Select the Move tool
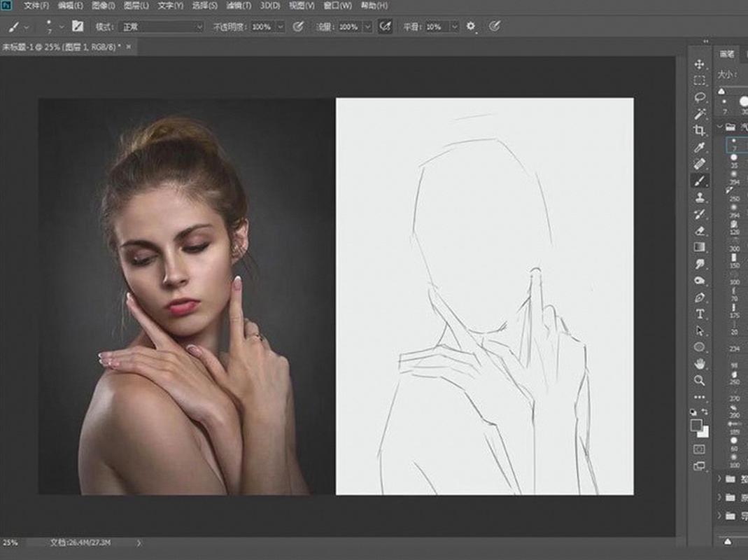The height and width of the screenshot is (560, 748). click(699, 64)
